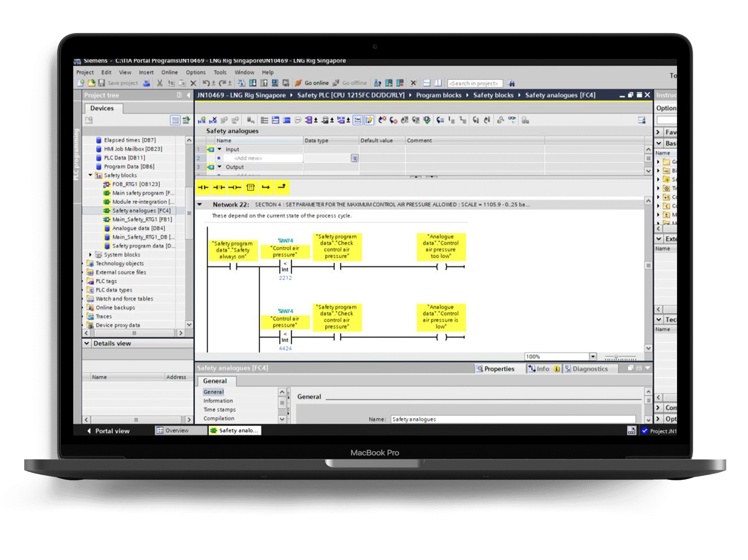Select Time stamps in properties list
The height and width of the screenshot is (560, 748).
(x=220, y=410)
